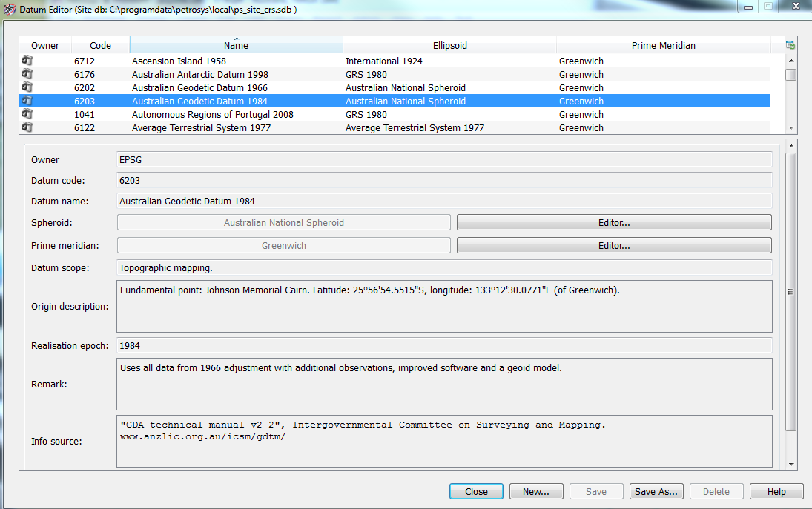812x509 pixels.
Task: Click the owner icon of selected datum 6203
Action: pyautogui.click(x=27, y=101)
